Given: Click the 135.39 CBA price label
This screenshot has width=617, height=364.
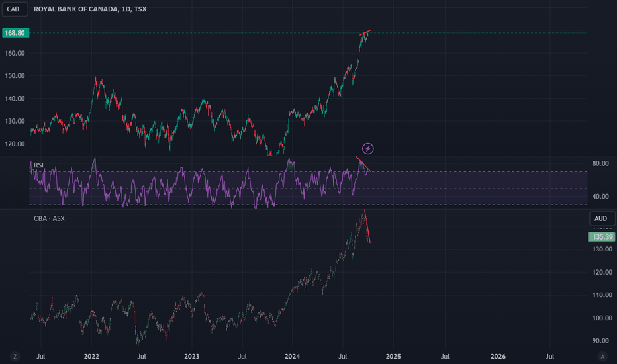Looking at the screenshot, I should tap(602, 237).
